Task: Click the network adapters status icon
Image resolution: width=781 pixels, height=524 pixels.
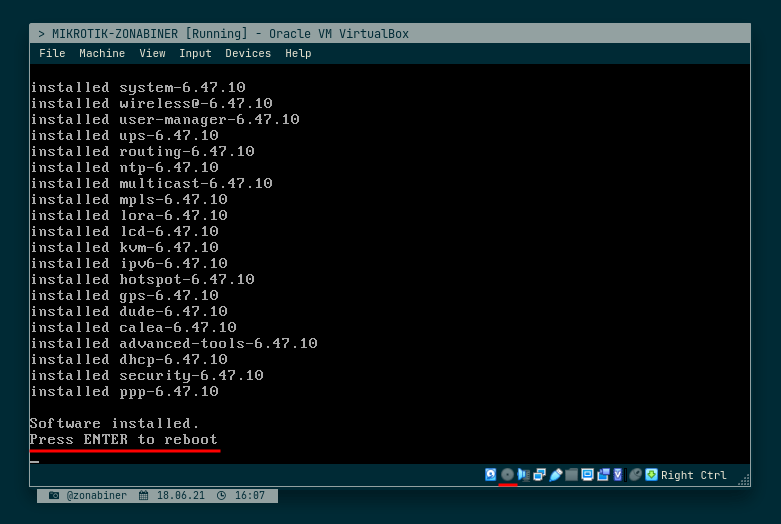Action: click(x=539, y=475)
